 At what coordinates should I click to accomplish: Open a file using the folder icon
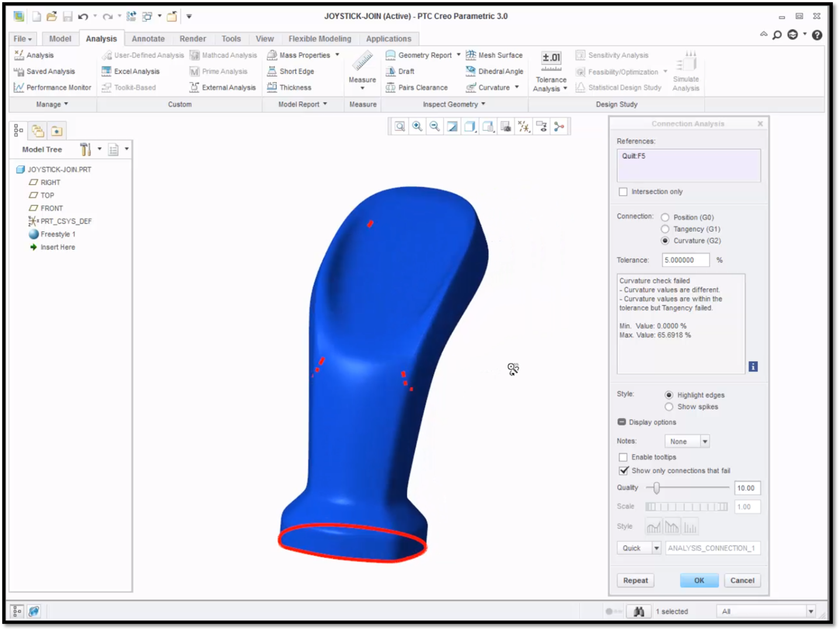52,16
